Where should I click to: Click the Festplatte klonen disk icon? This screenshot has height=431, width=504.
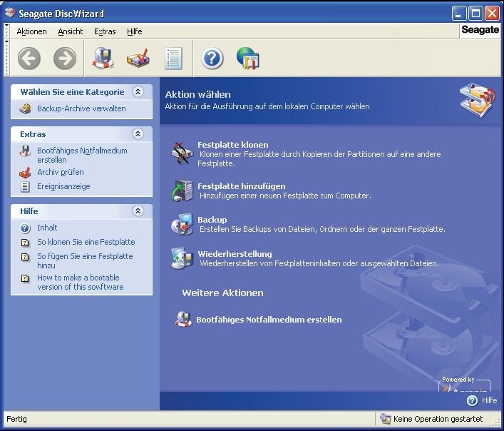point(182,153)
